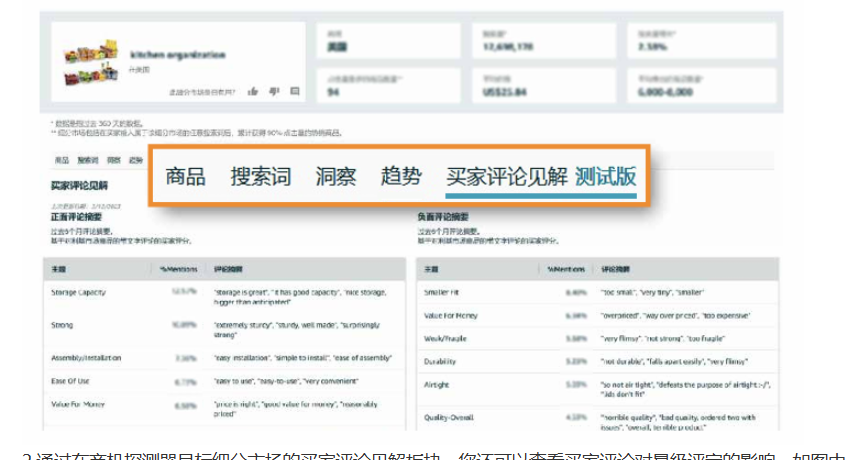Switch to the small 趋势 tab
Screen dimensions: 856x460
pyautogui.click(x=135, y=160)
